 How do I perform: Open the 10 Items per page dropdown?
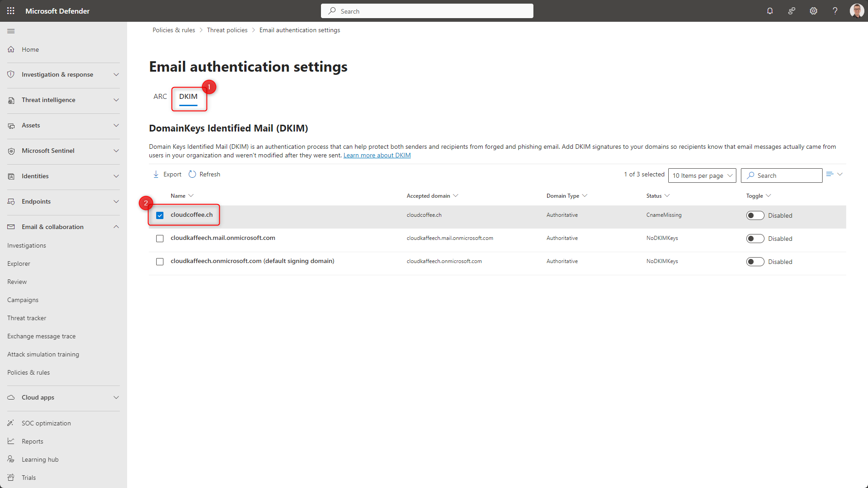pyautogui.click(x=702, y=176)
